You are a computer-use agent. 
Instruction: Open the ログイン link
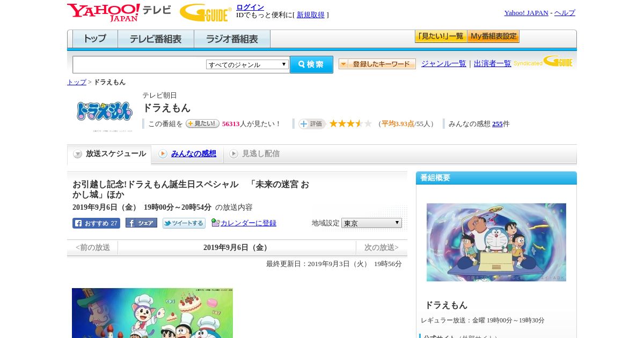[250, 7]
